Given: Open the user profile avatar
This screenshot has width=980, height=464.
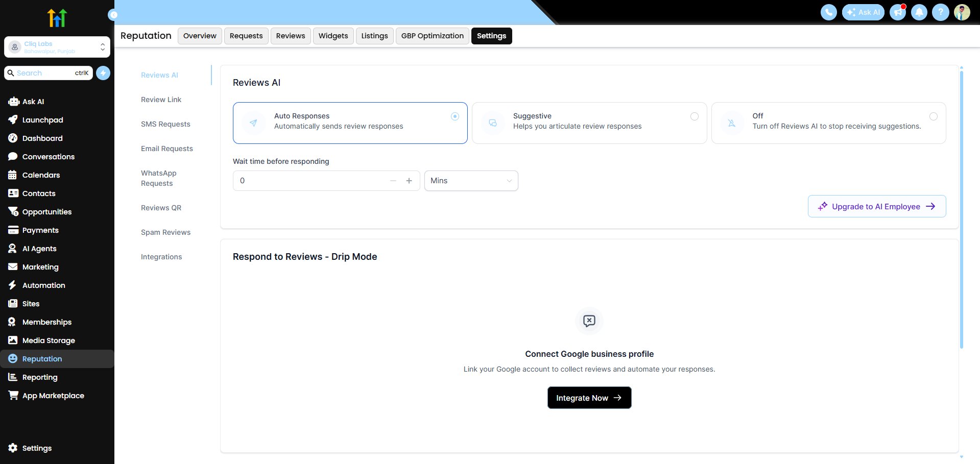Looking at the screenshot, I should 962,12.
